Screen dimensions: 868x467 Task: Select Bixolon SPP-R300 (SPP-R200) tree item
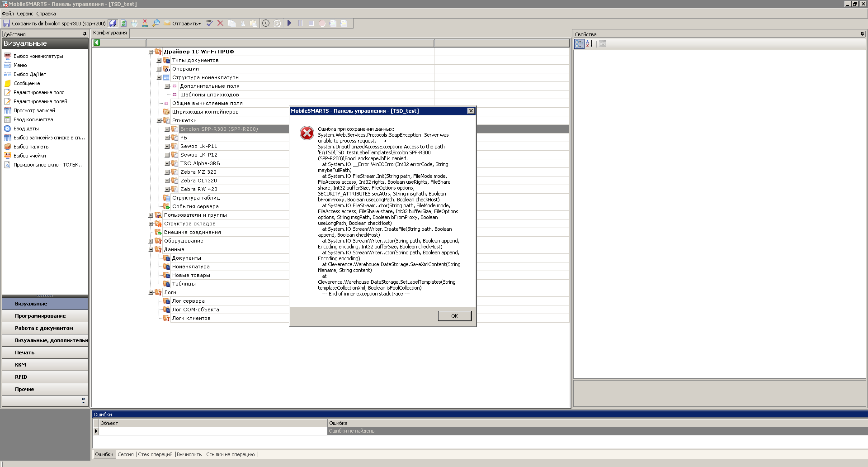point(219,129)
